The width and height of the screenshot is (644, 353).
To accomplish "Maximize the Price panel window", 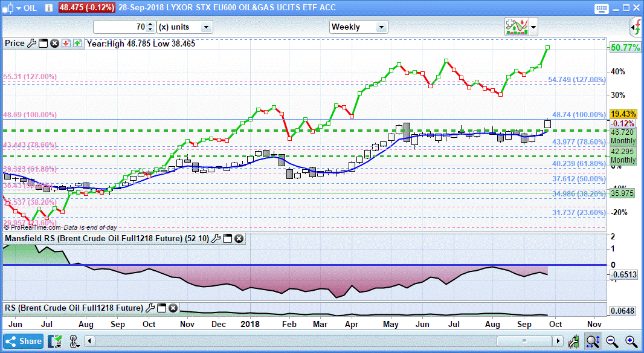I will click(x=43, y=44).
